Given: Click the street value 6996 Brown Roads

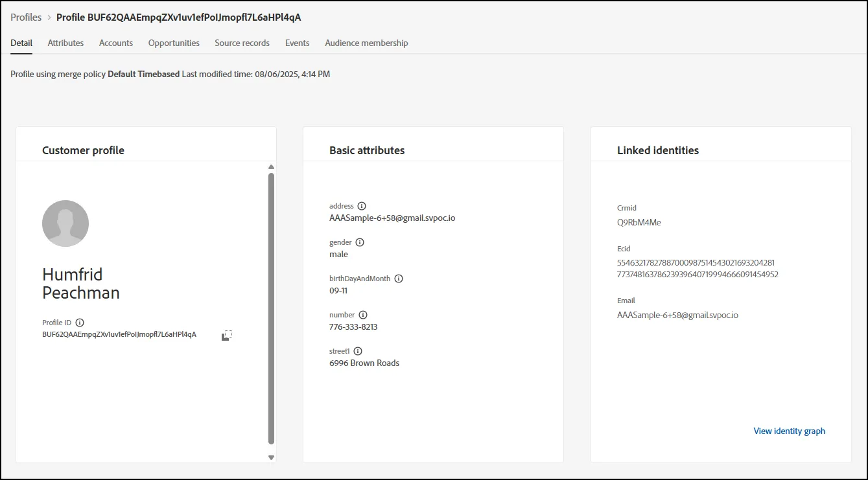Looking at the screenshot, I should tap(364, 363).
